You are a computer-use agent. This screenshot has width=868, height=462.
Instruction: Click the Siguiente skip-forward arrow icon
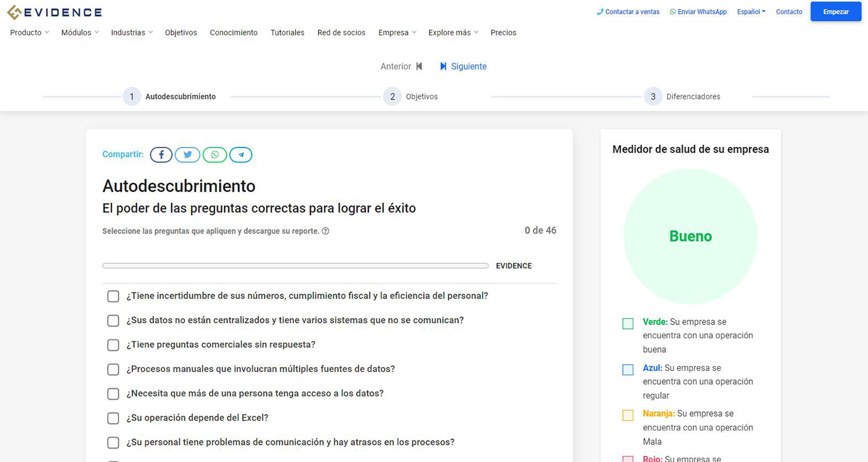tap(443, 66)
